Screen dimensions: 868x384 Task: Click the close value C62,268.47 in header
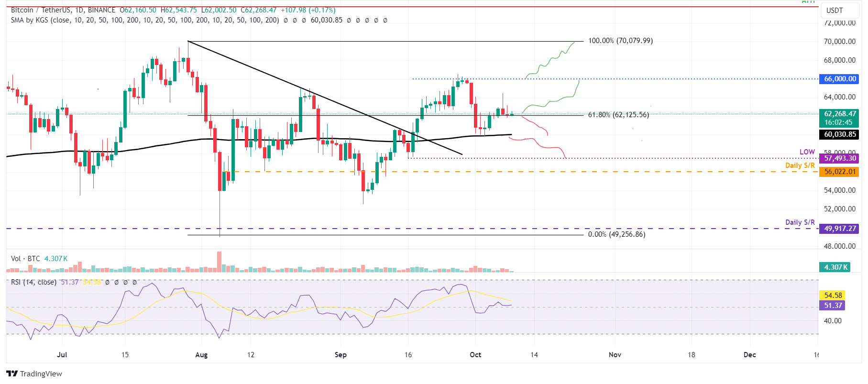coord(258,10)
